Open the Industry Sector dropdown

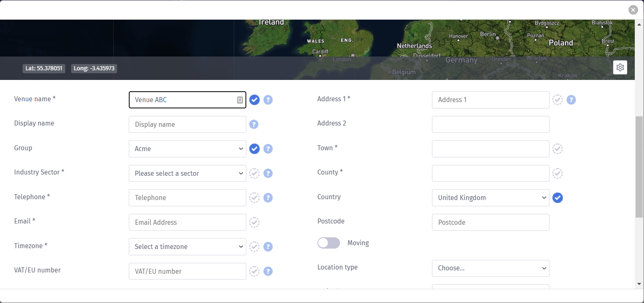pos(187,173)
